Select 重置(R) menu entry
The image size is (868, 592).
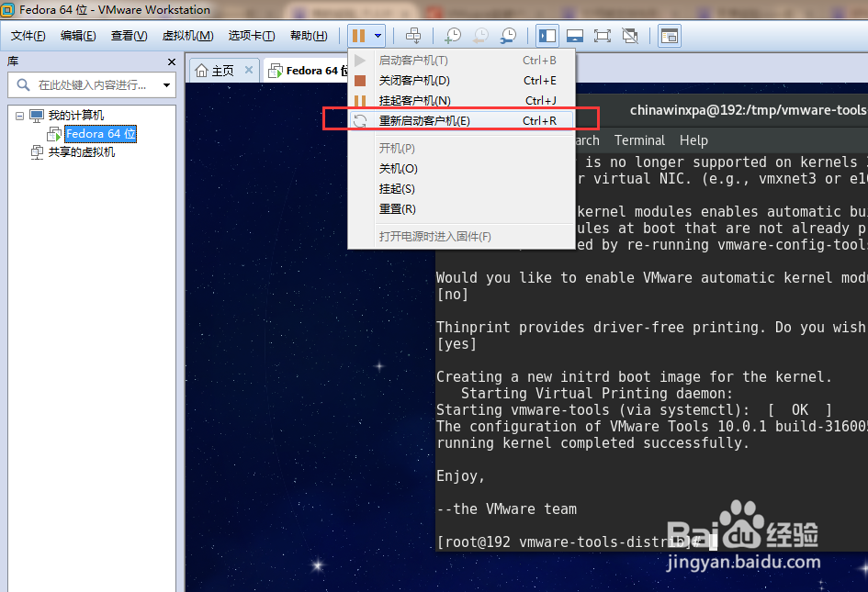tap(461, 209)
